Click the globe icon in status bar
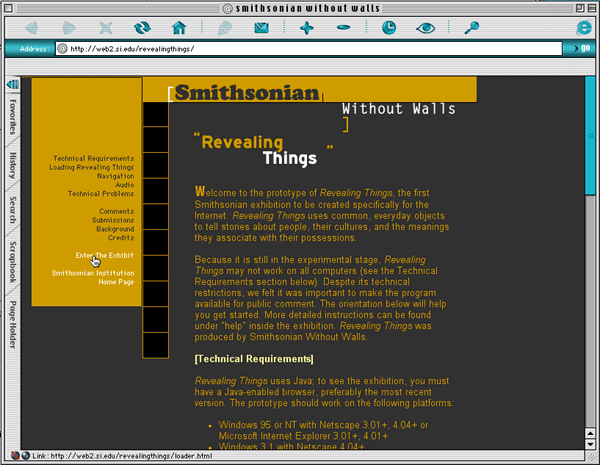The width and height of the screenshot is (600, 465). (26, 456)
